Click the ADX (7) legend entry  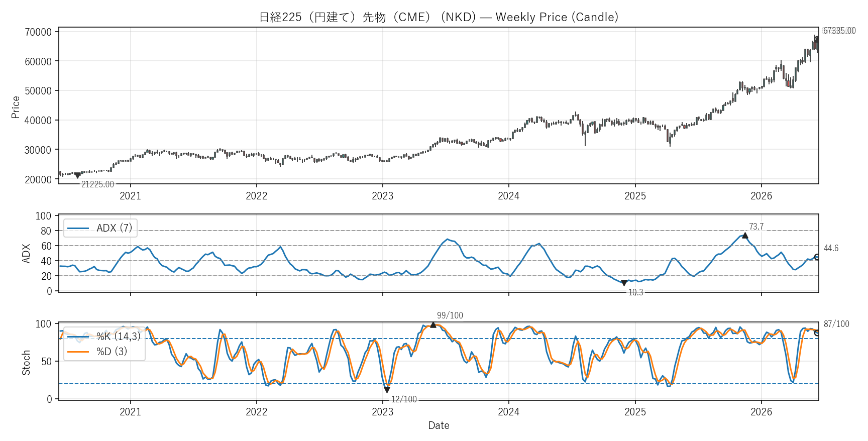100,228
